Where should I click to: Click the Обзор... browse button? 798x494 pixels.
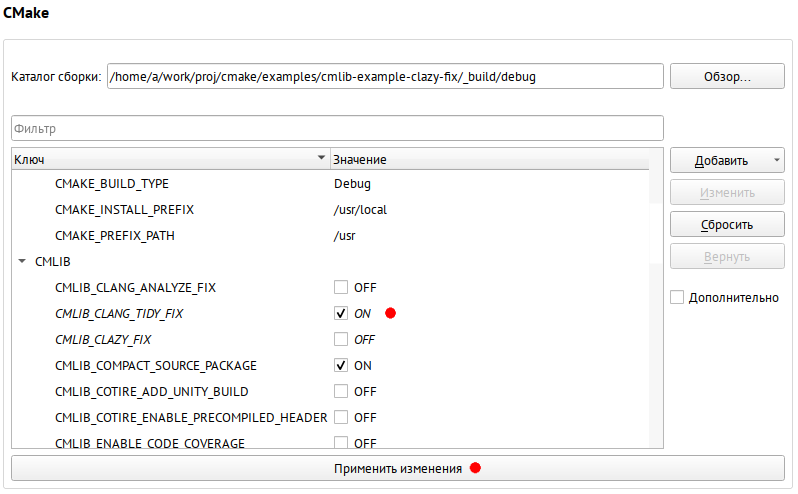point(727,76)
